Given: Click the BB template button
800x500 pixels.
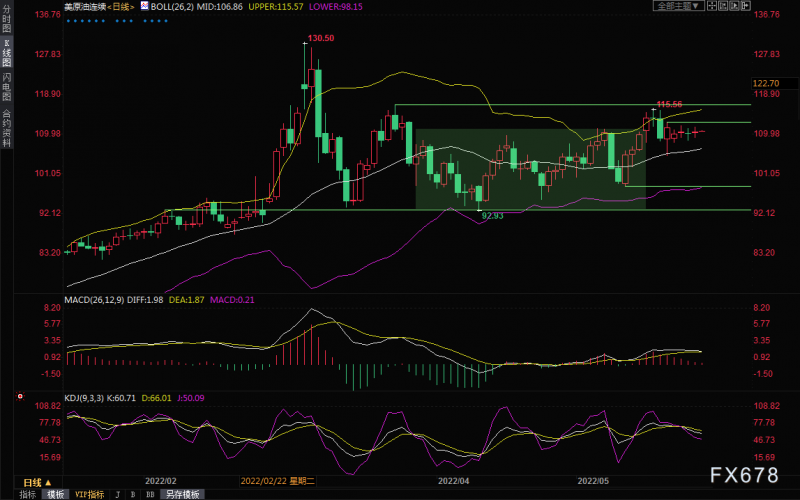Looking at the screenshot, I should click(150, 494).
